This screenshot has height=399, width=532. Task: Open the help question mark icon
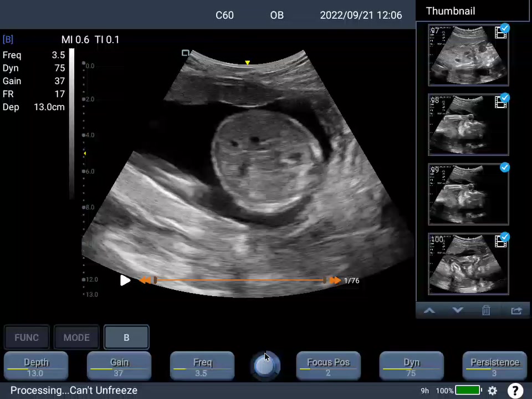pyautogui.click(x=515, y=391)
